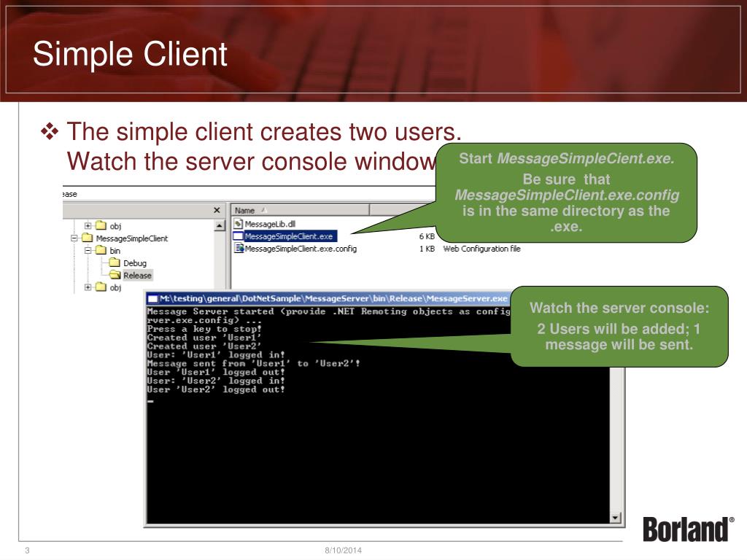Close the Folders tree pane
This screenshot has height=560, width=747.
click(x=217, y=210)
